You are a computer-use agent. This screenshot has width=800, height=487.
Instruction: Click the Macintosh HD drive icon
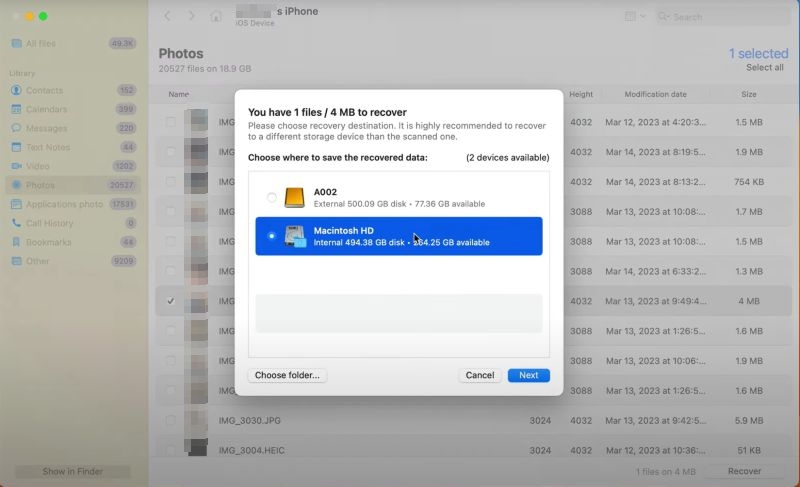[x=295, y=236]
